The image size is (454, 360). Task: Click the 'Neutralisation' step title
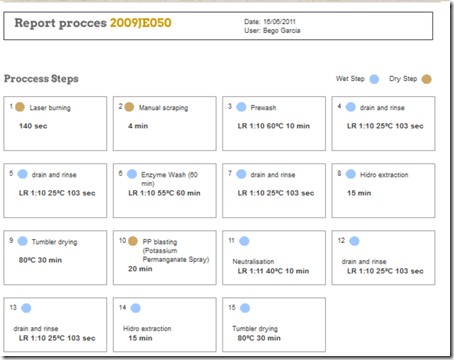point(253,262)
